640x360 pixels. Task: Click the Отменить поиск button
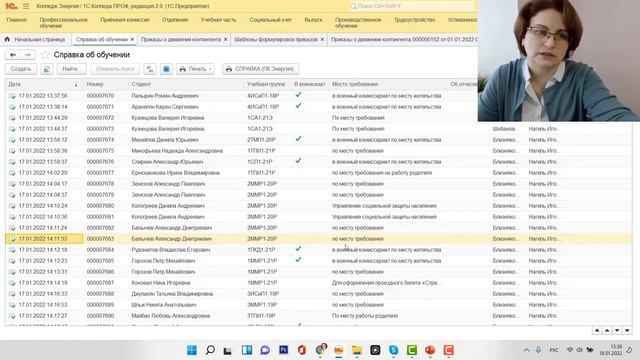tap(115, 69)
